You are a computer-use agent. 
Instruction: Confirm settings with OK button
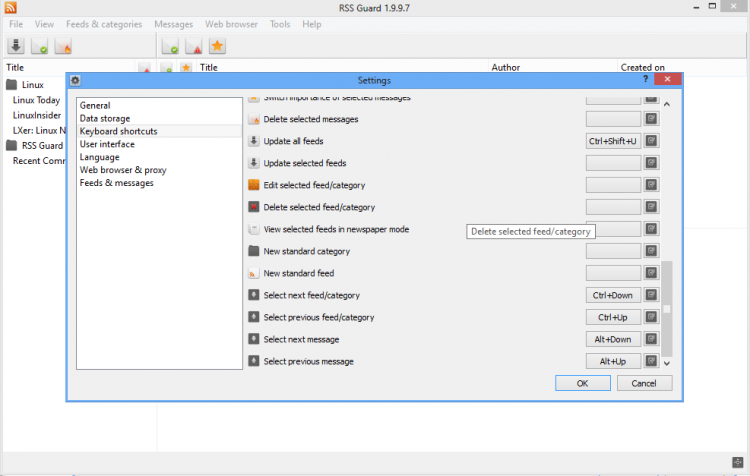click(x=583, y=383)
